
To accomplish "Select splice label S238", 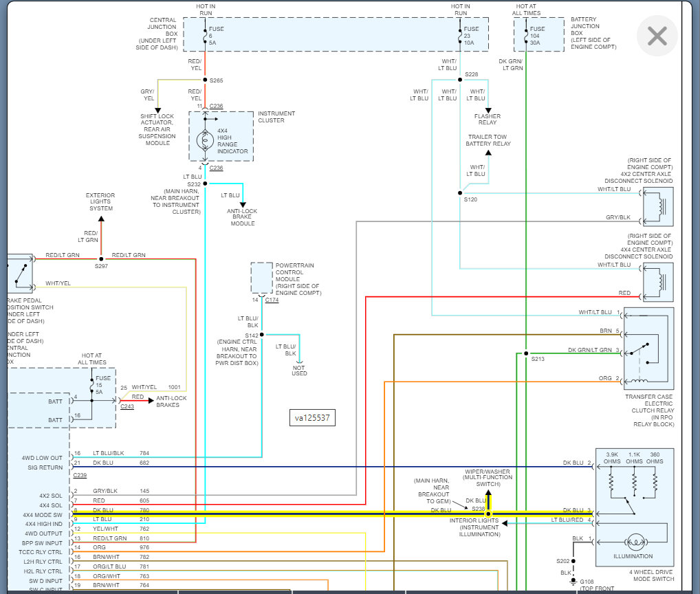I will 478,508.
